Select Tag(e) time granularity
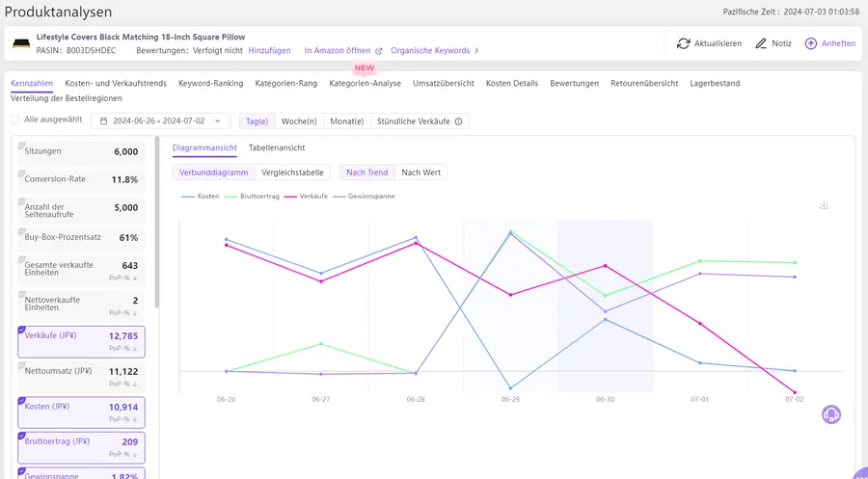Screen dimensions: 868x479 tap(257, 121)
